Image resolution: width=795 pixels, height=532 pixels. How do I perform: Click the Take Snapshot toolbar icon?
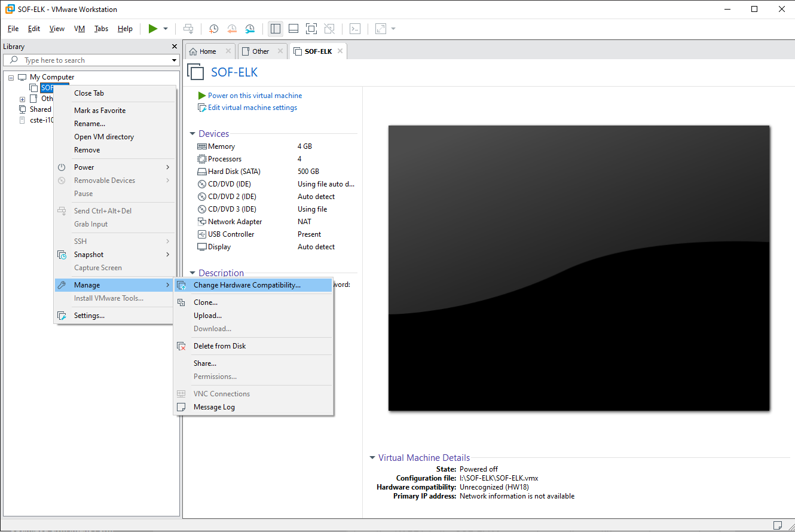pos(213,29)
